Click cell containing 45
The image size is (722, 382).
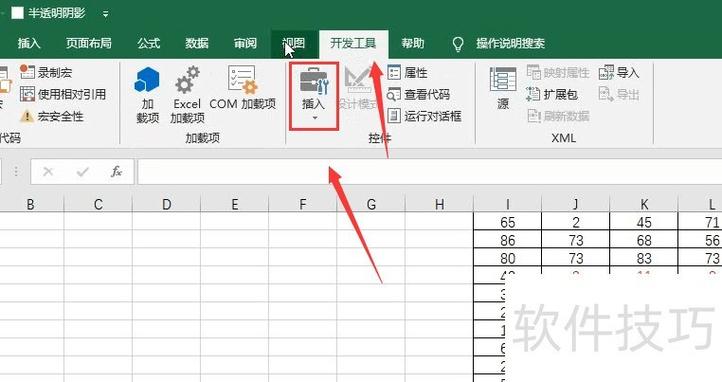point(644,222)
